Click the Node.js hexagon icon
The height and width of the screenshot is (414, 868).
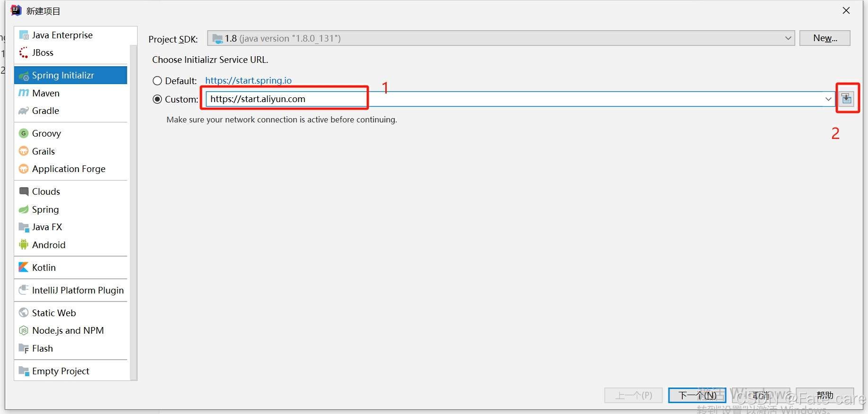click(x=24, y=330)
